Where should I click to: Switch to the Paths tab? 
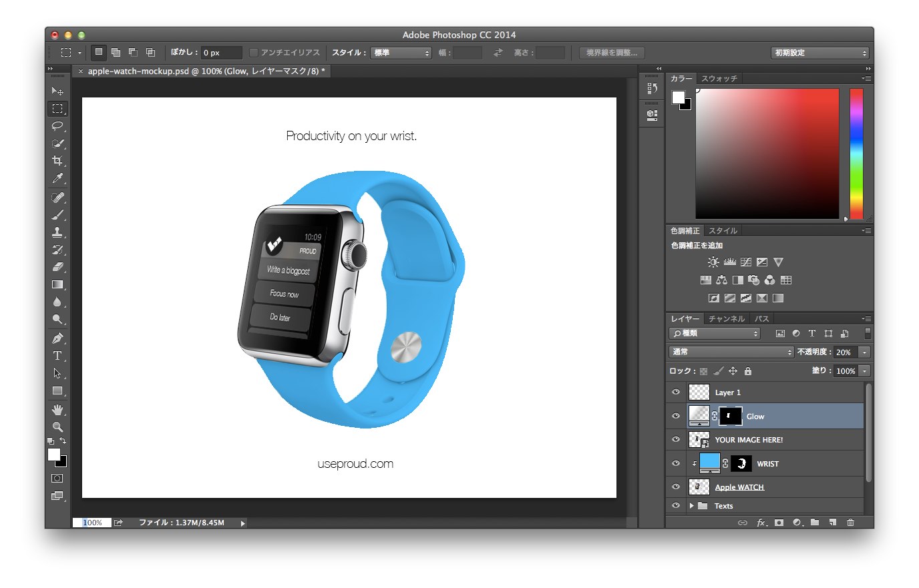[762, 319]
